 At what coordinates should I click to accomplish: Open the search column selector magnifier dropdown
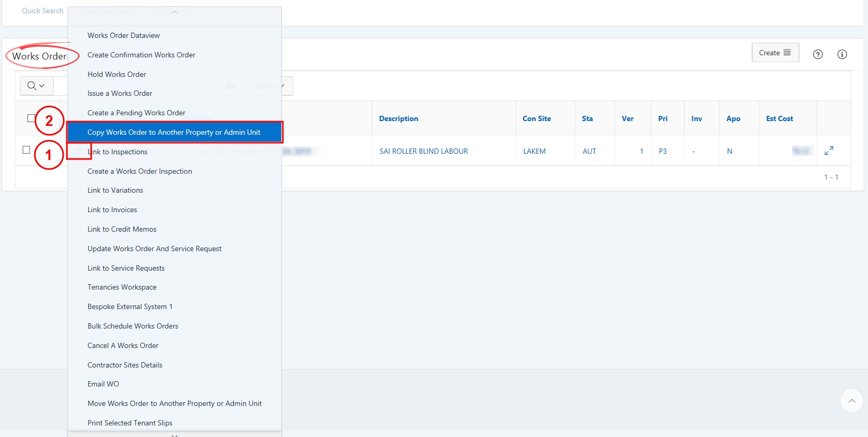tap(36, 86)
